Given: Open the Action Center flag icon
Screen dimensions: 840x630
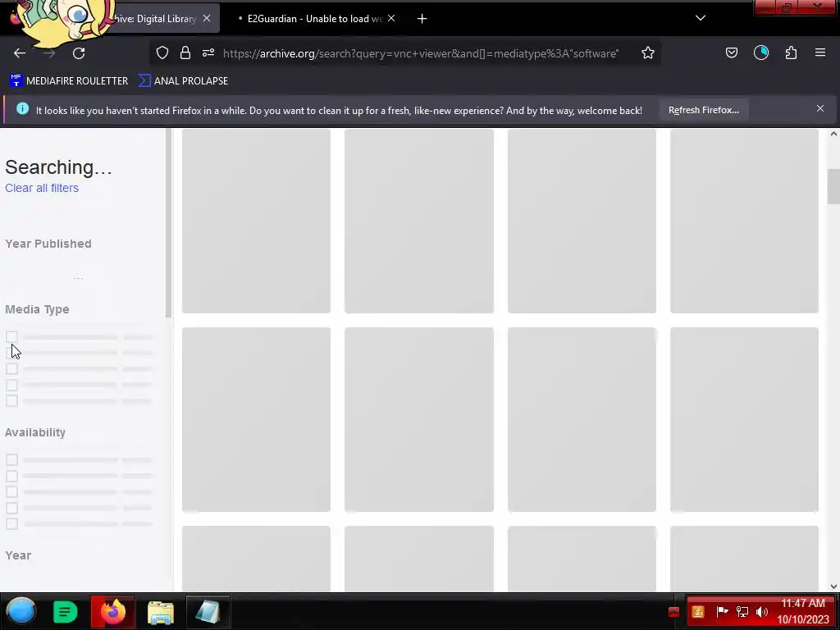Looking at the screenshot, I should (x=722, y=611).
